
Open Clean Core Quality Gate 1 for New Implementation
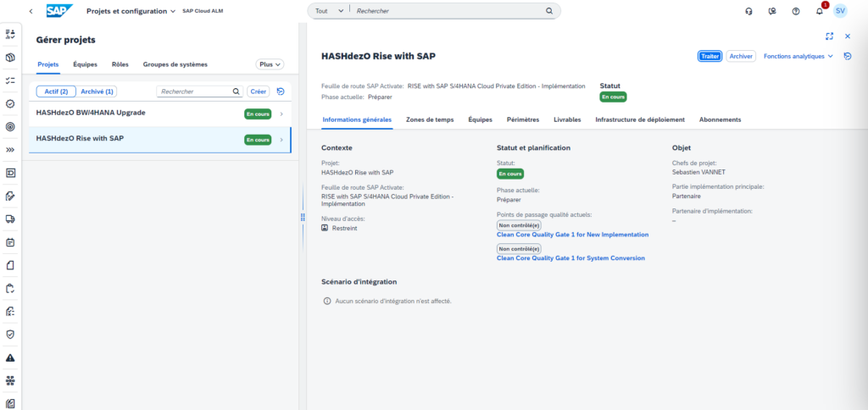572,235
